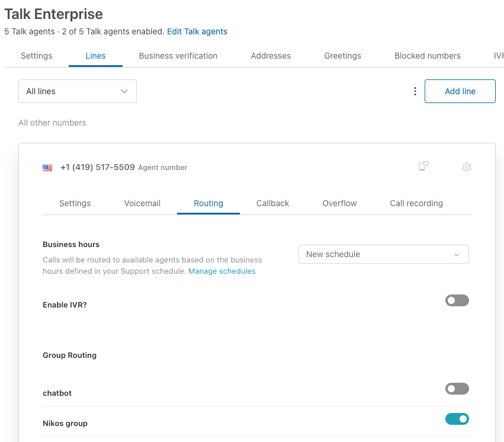The image size is (504, 442).
Task: Disable the Nikos group routing toggle
Action: pyautogui.click(x=457, y=419)
